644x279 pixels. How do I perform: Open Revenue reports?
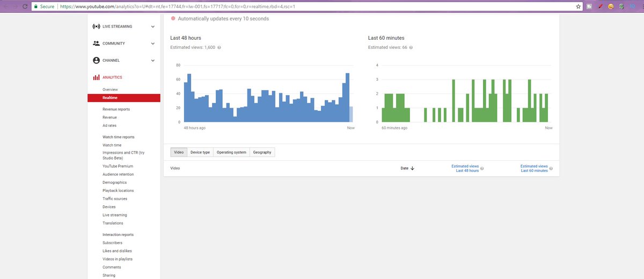pyautogui.click(x=116, y=109)
